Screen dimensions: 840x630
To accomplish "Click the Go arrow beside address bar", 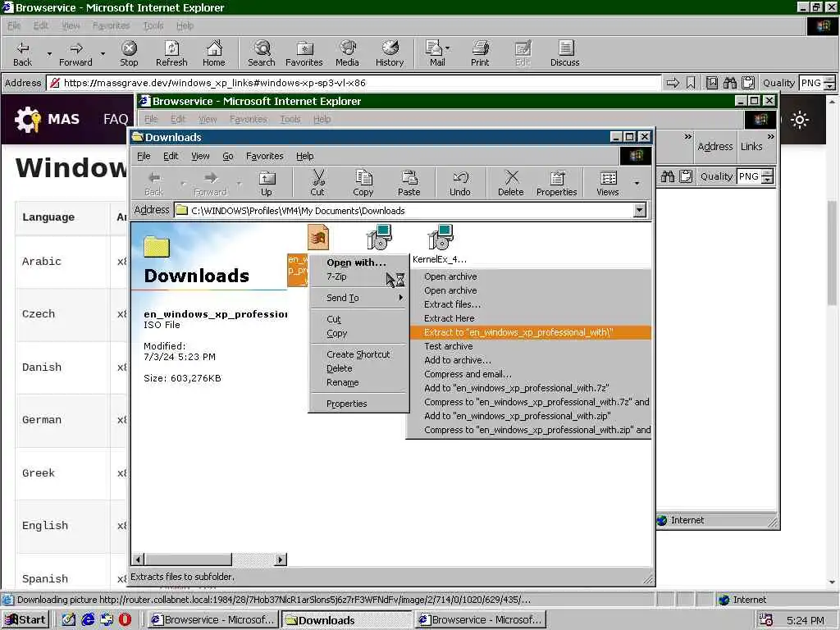I will coord(673,83).
